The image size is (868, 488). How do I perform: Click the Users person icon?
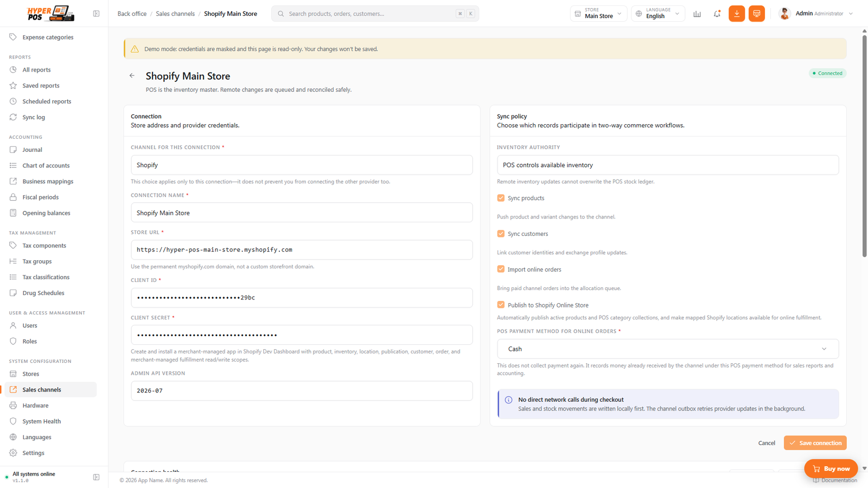point(13,326)
